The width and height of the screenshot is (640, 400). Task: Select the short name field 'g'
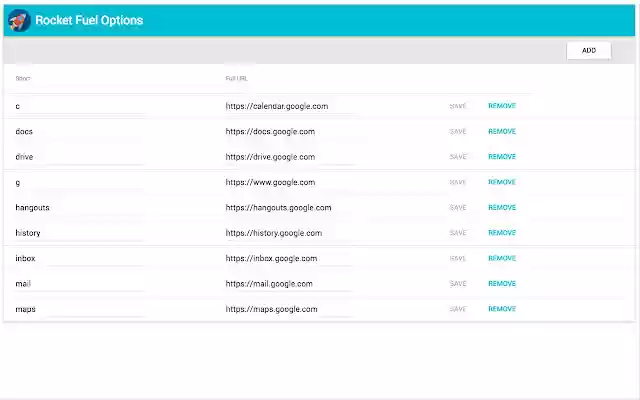(80, 182)
